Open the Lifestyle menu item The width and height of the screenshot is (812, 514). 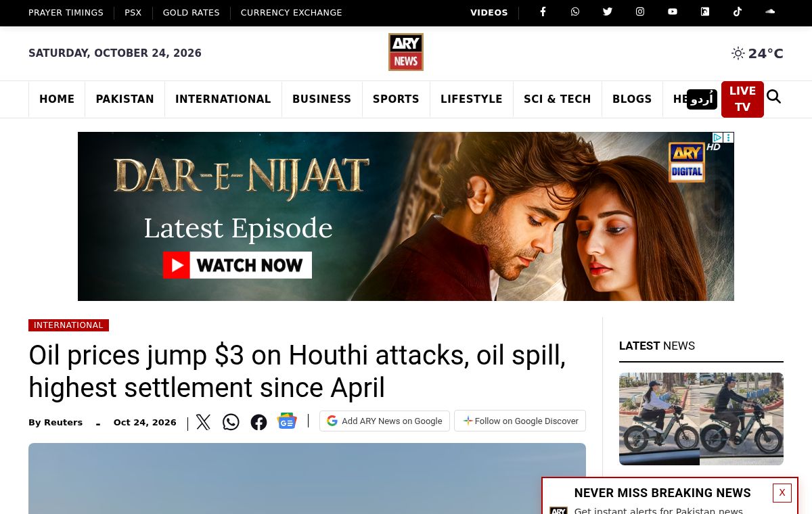click(x=472, y=99)
